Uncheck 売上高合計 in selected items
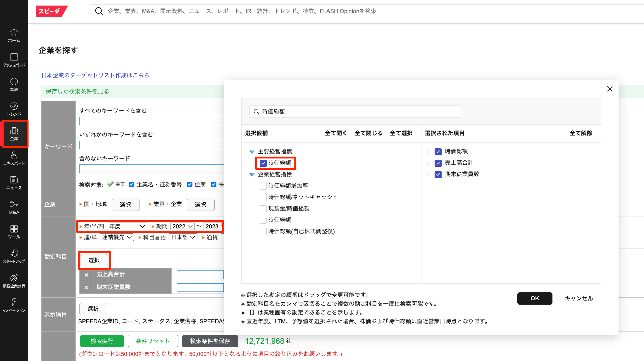644x361 pixels. 438,163
